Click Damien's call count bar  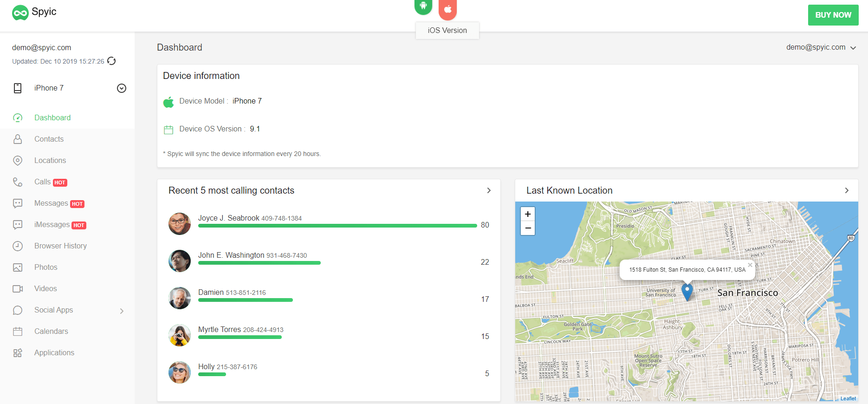point(246,300)
